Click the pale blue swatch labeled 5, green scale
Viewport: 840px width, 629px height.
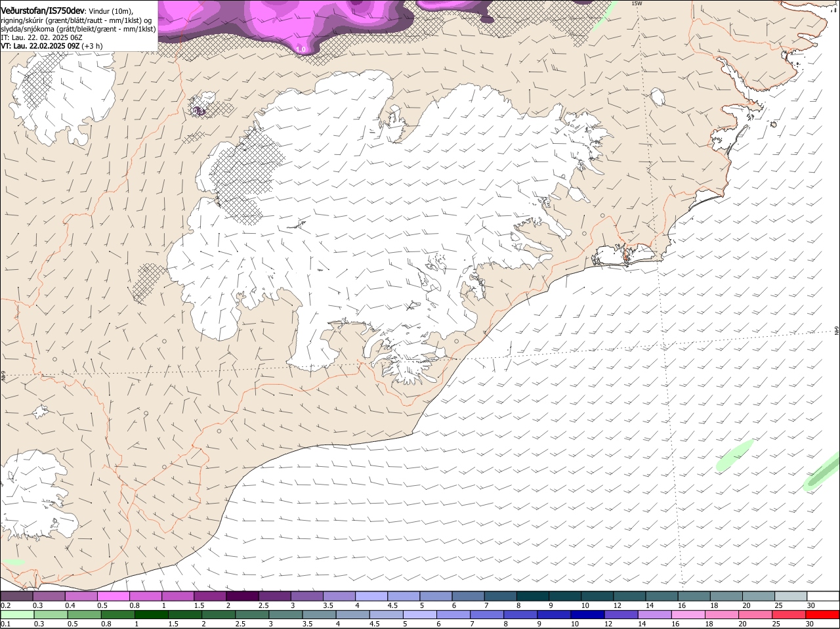[x=420, y=615]
